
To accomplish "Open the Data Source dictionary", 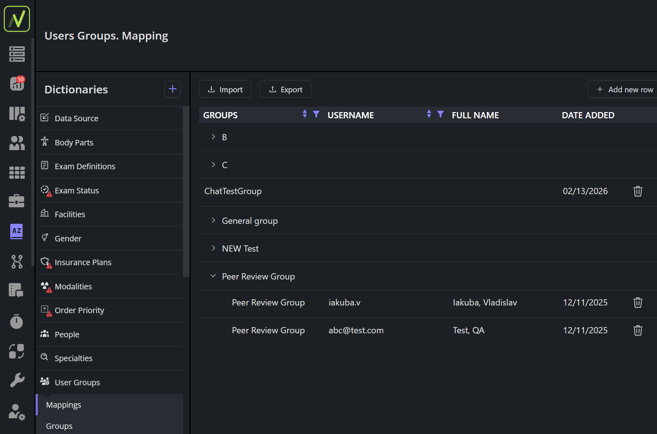I will [110, 119].
